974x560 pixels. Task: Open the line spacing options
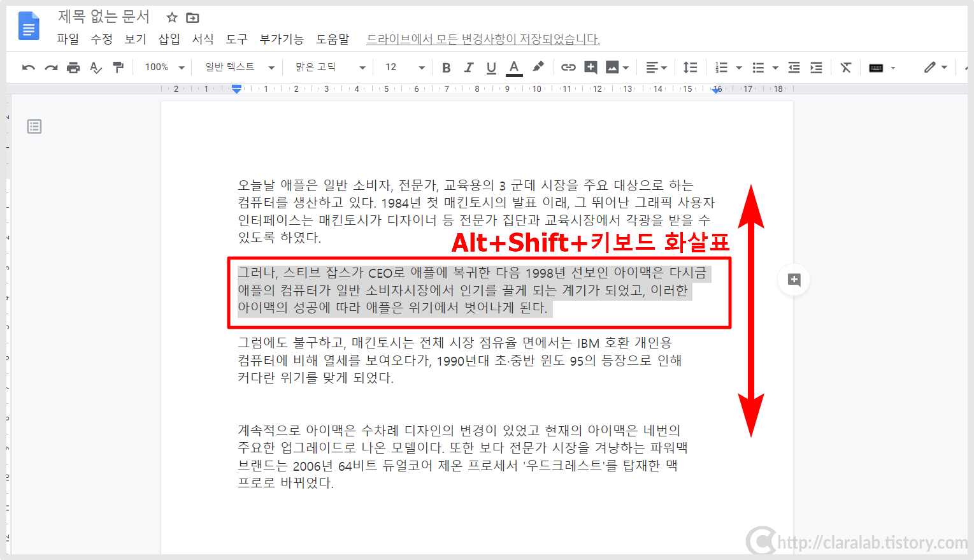(690, 68)
